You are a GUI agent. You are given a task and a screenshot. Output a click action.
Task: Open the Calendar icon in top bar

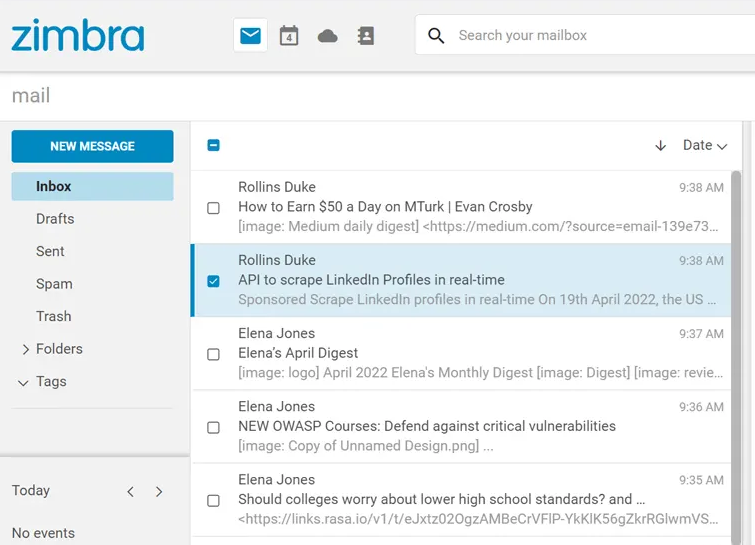pyautogui.click(x=289, y=36)
